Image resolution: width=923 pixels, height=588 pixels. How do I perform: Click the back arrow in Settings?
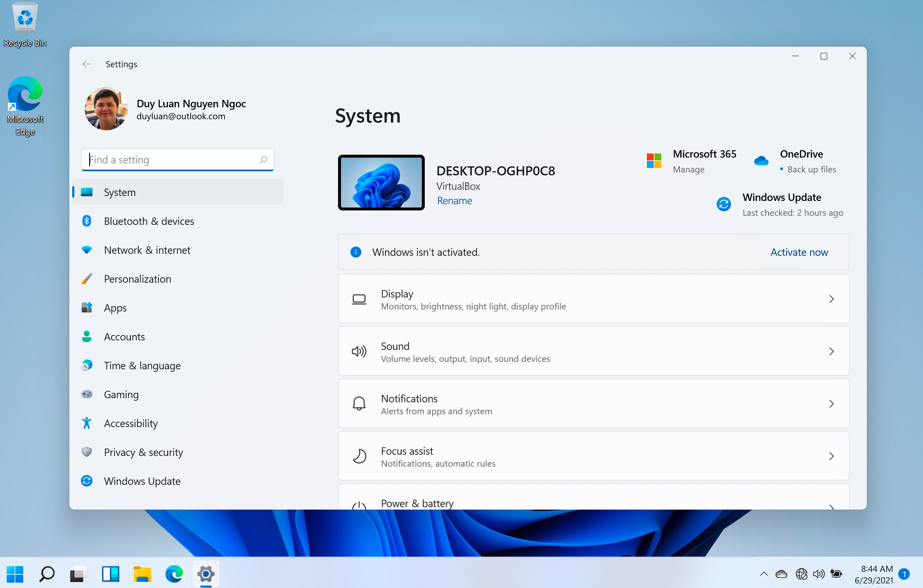coord(87,64)
